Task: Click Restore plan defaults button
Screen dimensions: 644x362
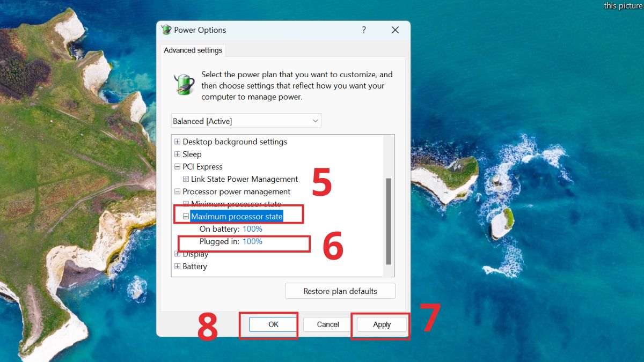Action: coord(340,291)
